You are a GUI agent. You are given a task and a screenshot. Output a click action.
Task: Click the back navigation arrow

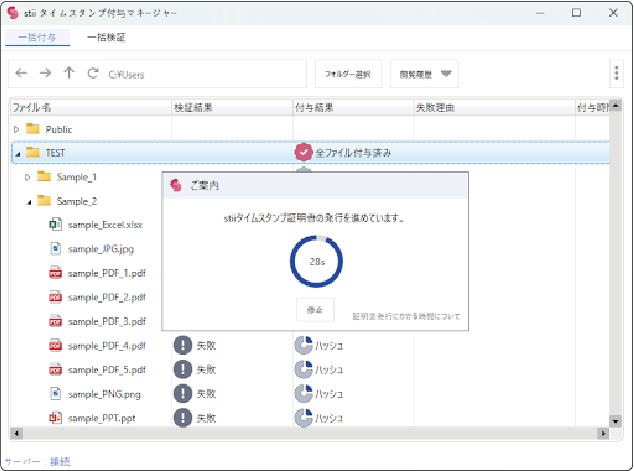click(21, 73)
